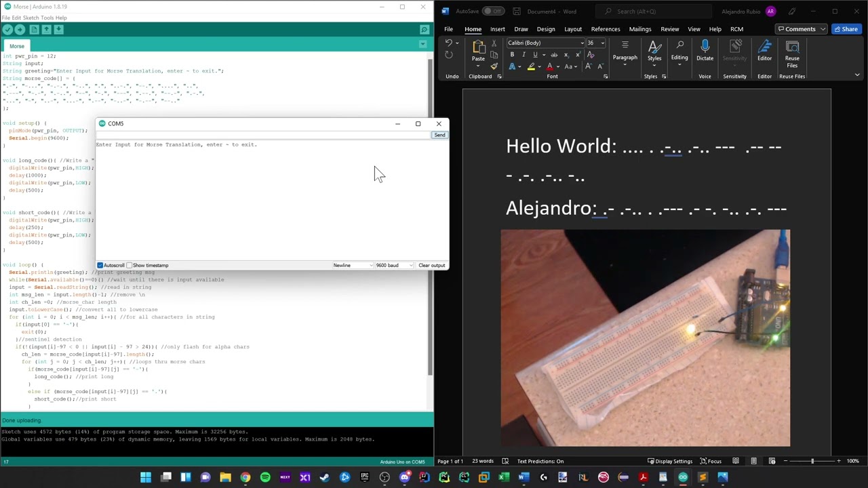The width and height of the screenshot is (868, 488).
Task: Click the Copy icon in Word clipboard group
Action: click(494, 55)
